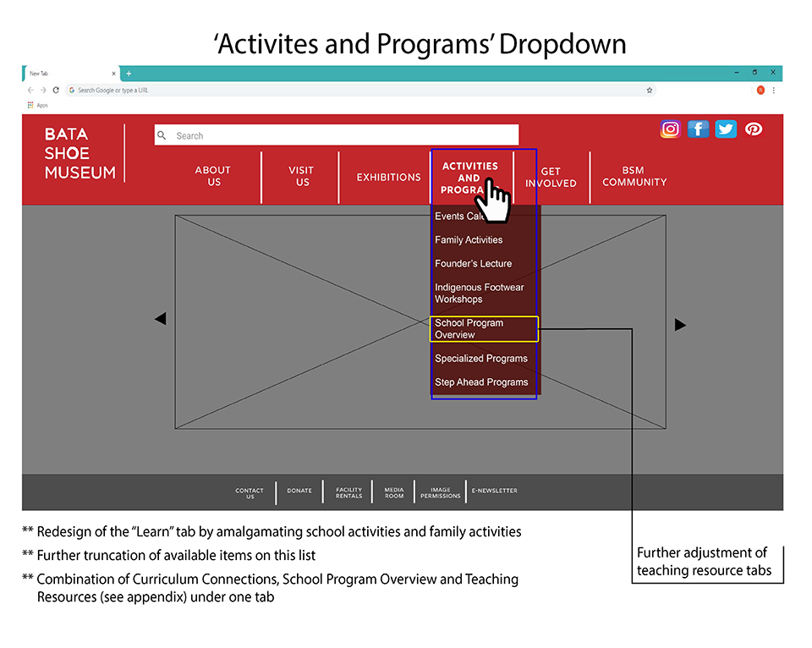This screenshot has height=648, width=812.
Task: Click Media Room footer link
Action: click(x=394, y=492)
